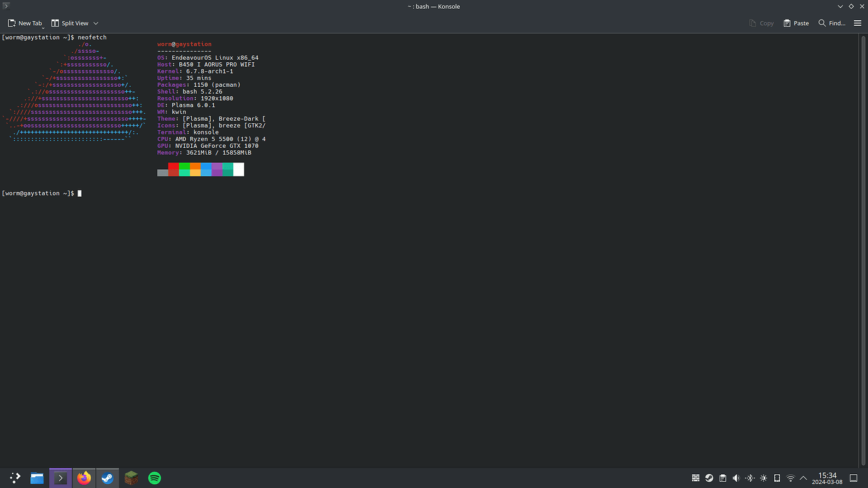The width and height of the screenshot is (868, 488).
Task: Click the 'DE: Plasma 6.0.1' line
Action: pyautogui.click(x=186, y=105)
